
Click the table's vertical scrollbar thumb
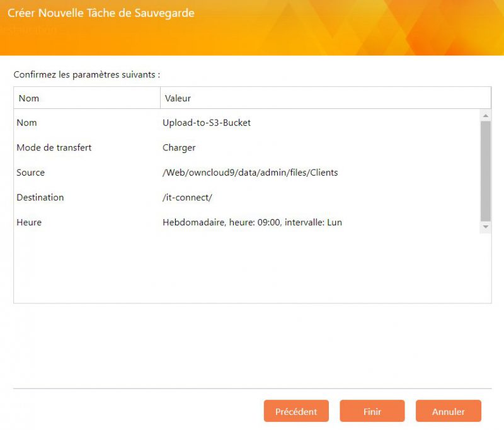[x=485, y=170]
